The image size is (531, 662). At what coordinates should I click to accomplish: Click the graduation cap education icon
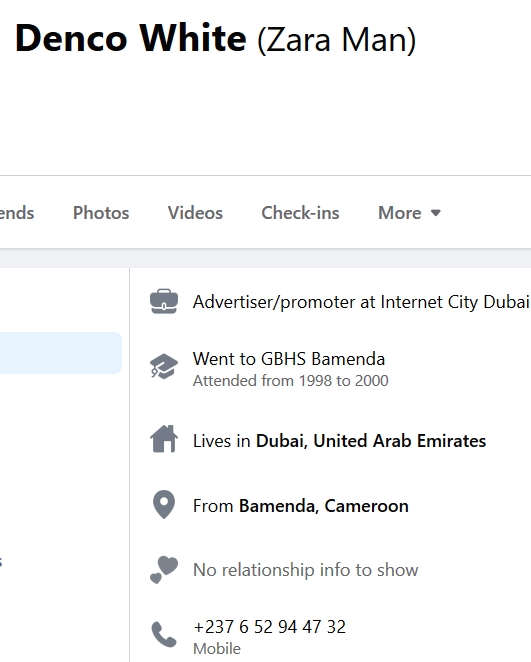(164, 366)
